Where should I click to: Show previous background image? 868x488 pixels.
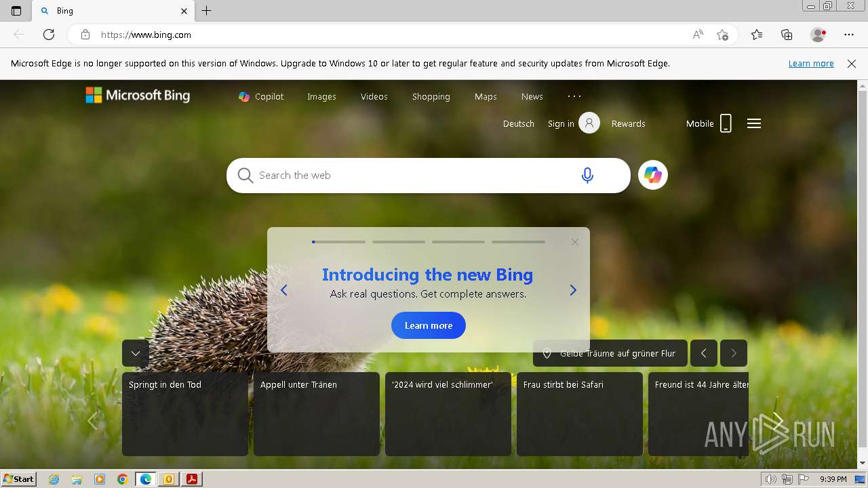(704, 353)
